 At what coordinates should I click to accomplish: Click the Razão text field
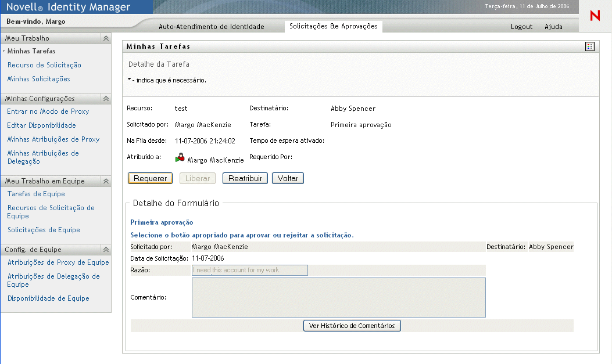point(250,270)
